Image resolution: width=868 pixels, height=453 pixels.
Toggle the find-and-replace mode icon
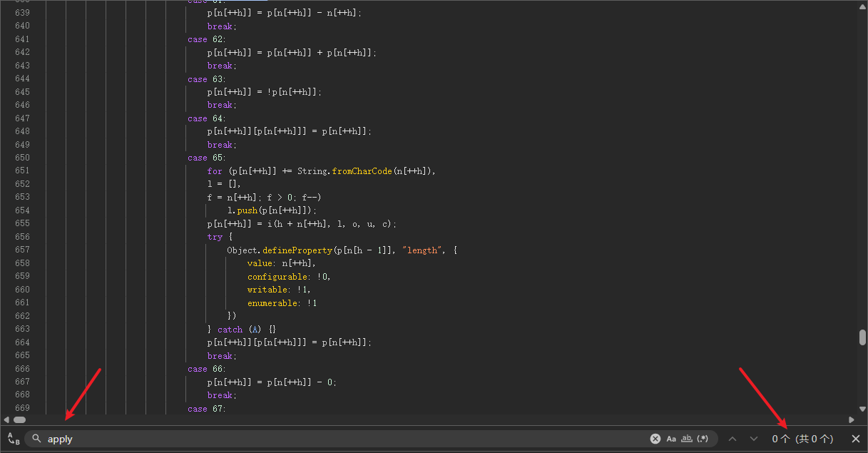click(x=13, y=439)
